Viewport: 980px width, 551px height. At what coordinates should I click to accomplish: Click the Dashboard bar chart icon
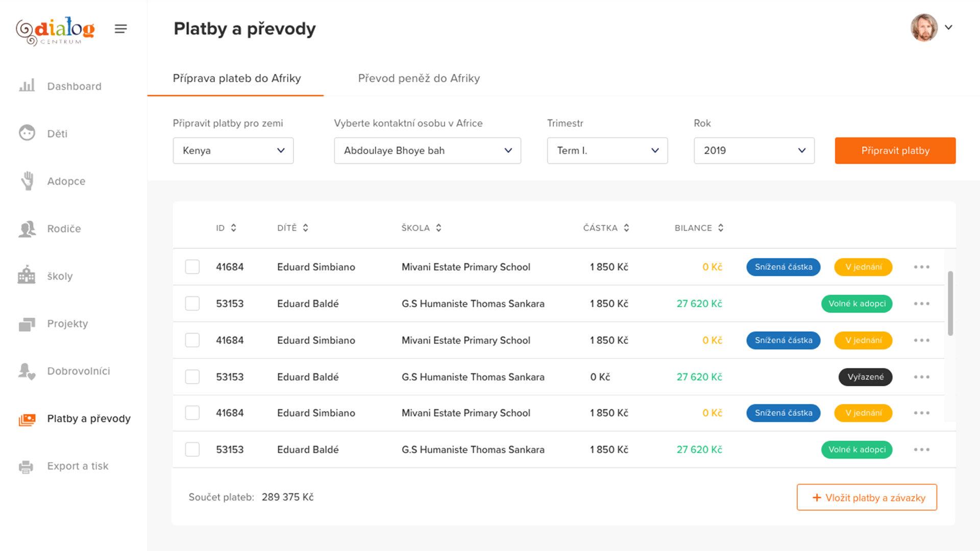27,86
